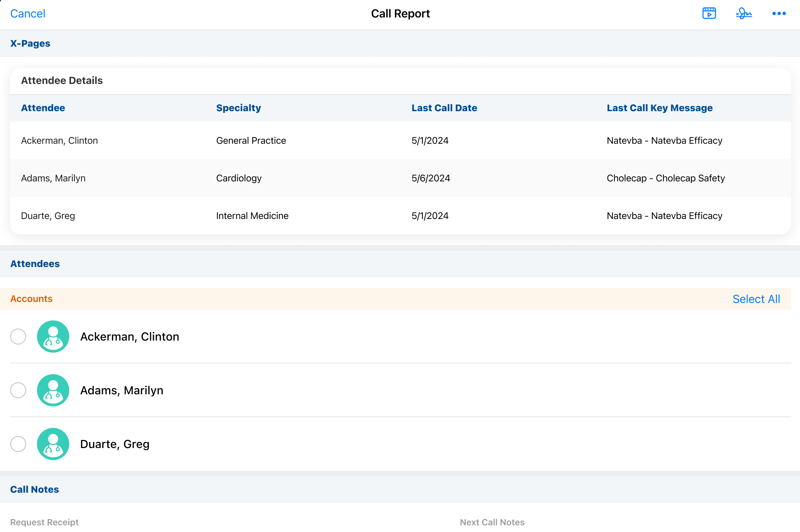Click the Last Call Date column header
The image size is (800, 532).
(x=444, y=108)
